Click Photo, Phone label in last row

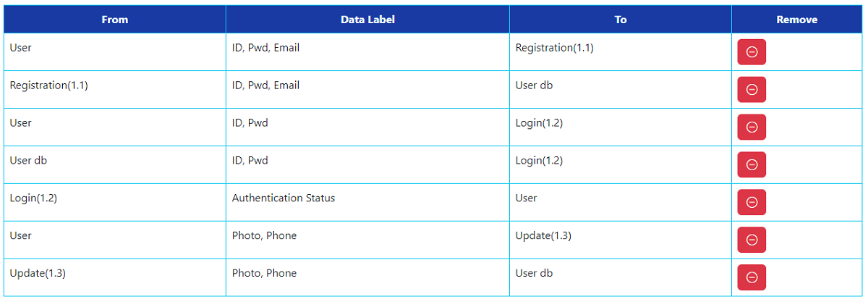(x=264, y=273)
